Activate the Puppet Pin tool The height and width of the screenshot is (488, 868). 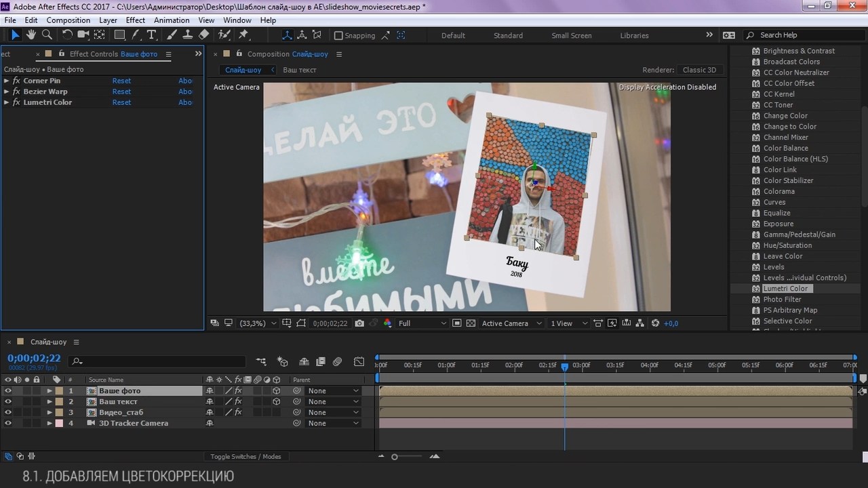point(243,35)
